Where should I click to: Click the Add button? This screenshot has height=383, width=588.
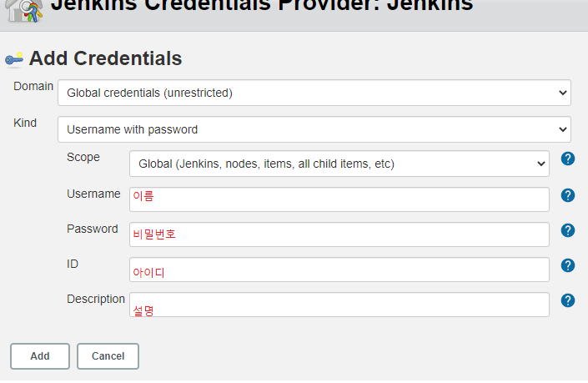(40, 356)
